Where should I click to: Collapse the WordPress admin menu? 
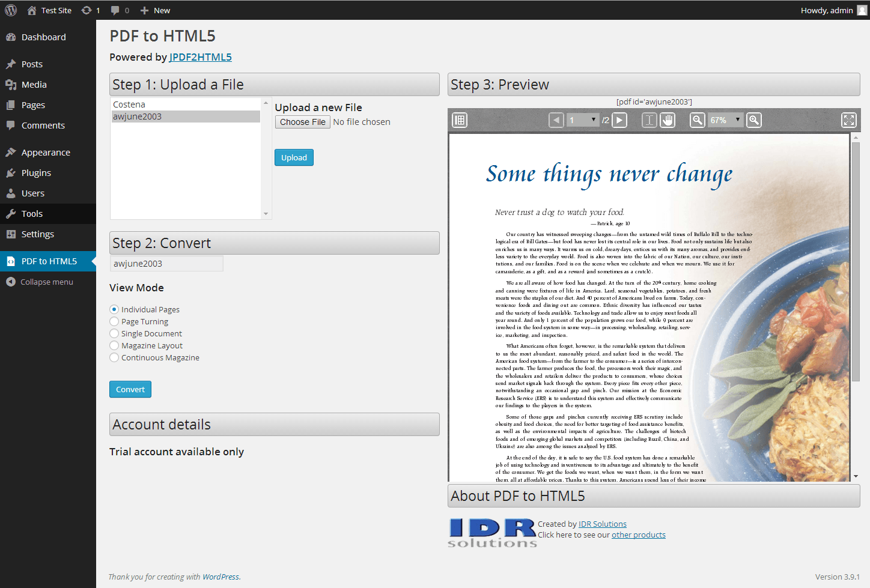[46, 282]
